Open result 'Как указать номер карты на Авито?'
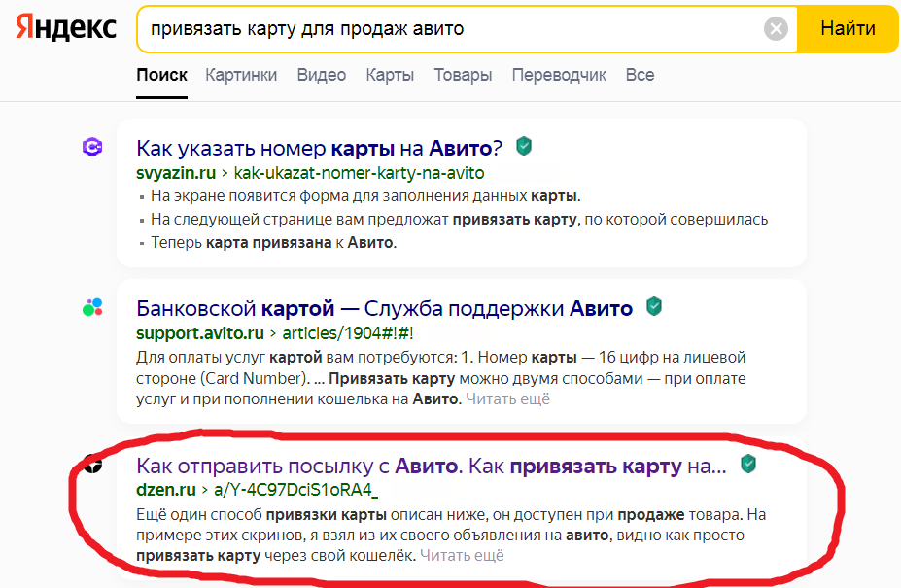Image resolution: width=901 pixels, height=588 pixels. (x=319, y=149)
